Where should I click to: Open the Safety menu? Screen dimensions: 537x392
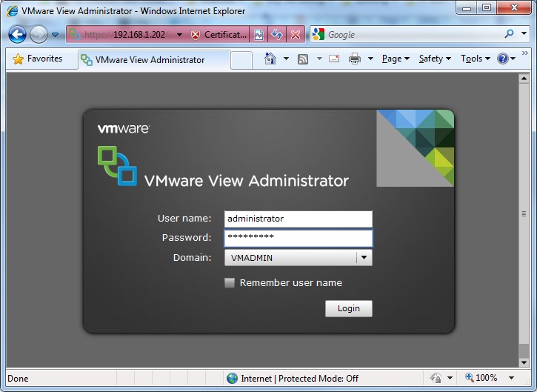point(435,59)
